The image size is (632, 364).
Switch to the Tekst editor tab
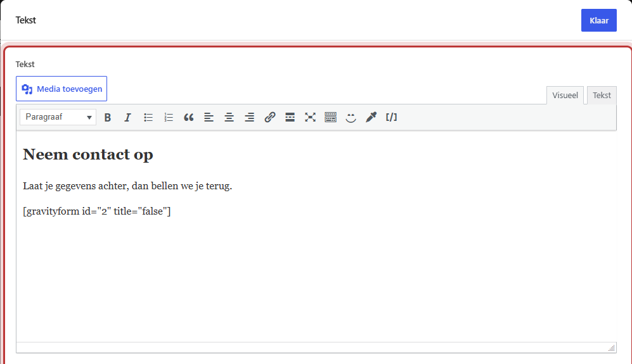click(602, 96)
